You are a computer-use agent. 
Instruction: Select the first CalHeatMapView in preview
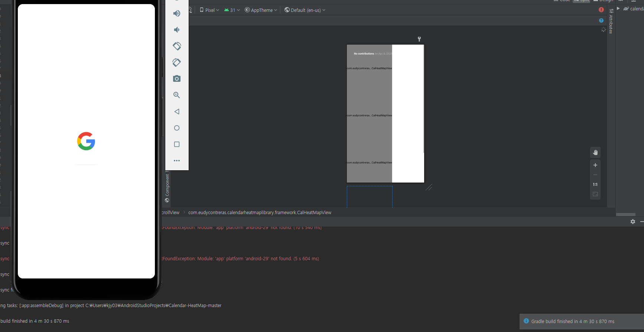tap(369, 68)
